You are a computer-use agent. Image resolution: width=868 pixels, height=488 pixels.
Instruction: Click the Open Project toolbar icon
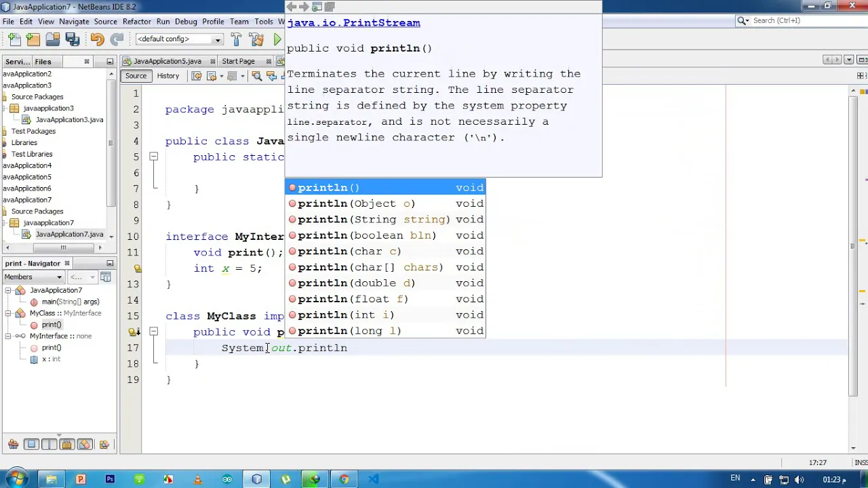click(x=52, y=39)
